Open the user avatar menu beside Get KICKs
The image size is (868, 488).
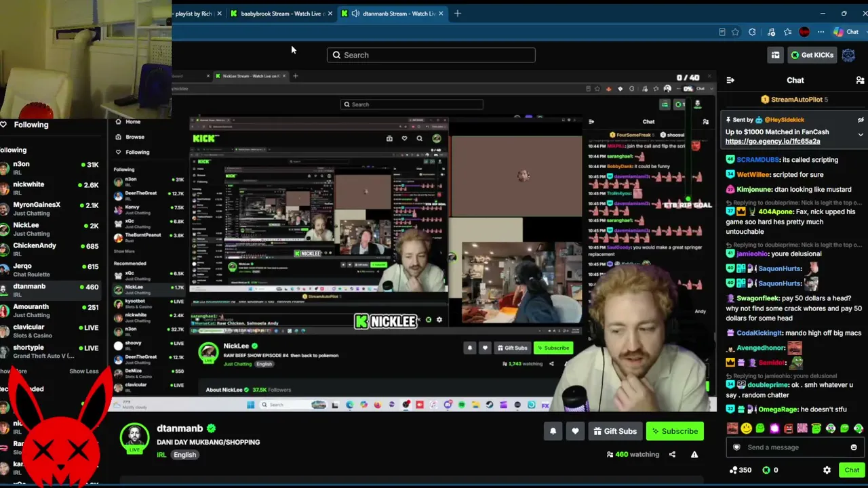pyautogui.click(x=848, y=55)
